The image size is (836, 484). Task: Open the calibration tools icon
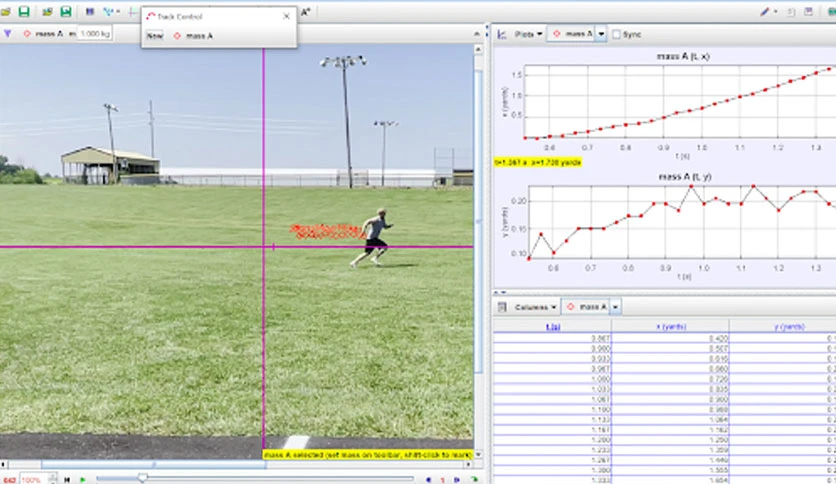[x=110, y=11]
